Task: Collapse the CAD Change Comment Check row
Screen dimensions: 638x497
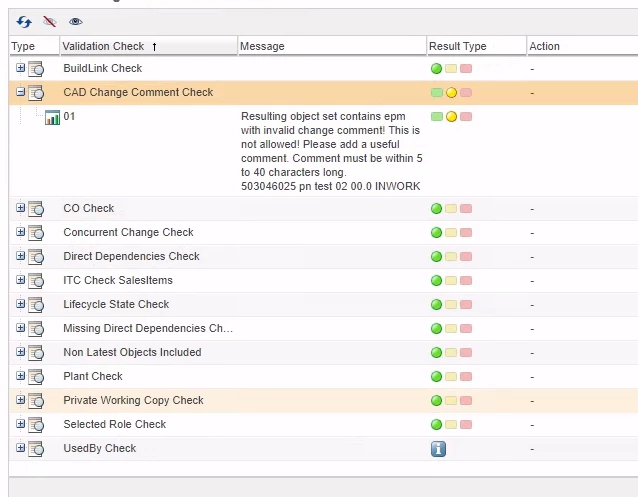Action: [20, 92]
